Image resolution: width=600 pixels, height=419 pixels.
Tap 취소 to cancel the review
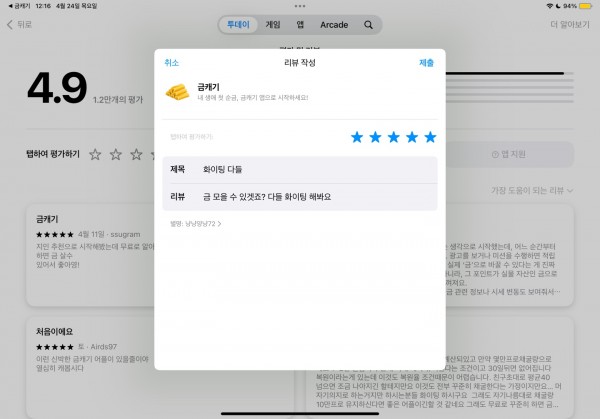click(171, 62)
